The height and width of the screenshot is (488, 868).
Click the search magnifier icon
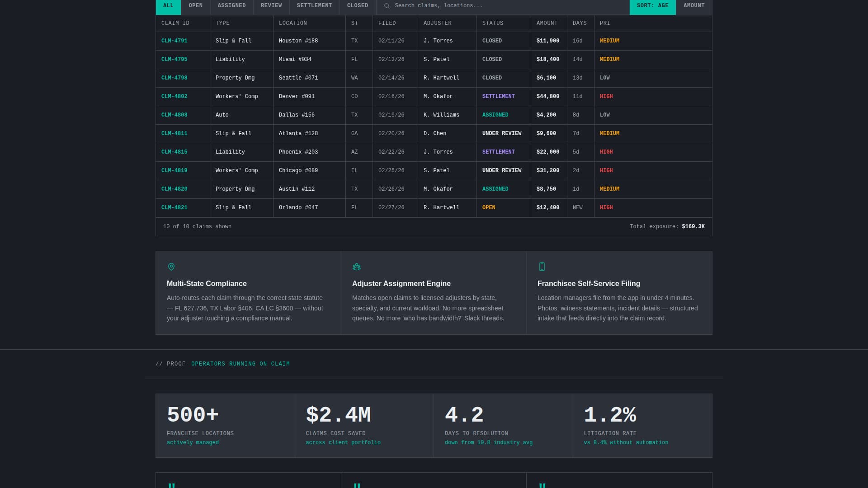[387, 6]
